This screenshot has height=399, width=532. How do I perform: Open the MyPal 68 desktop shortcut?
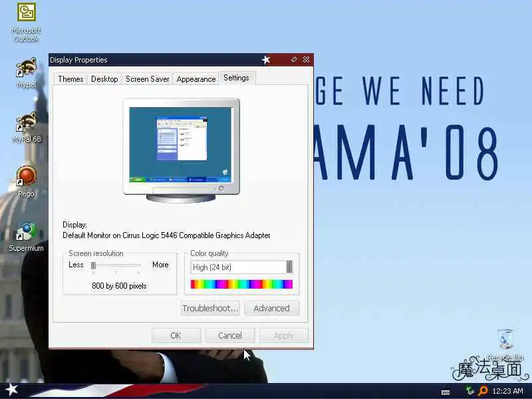click(x=26, y=128)
